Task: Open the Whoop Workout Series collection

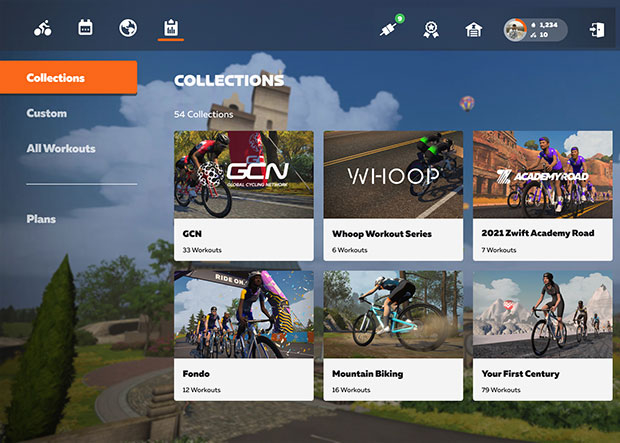Action: [x=393, y=195]
